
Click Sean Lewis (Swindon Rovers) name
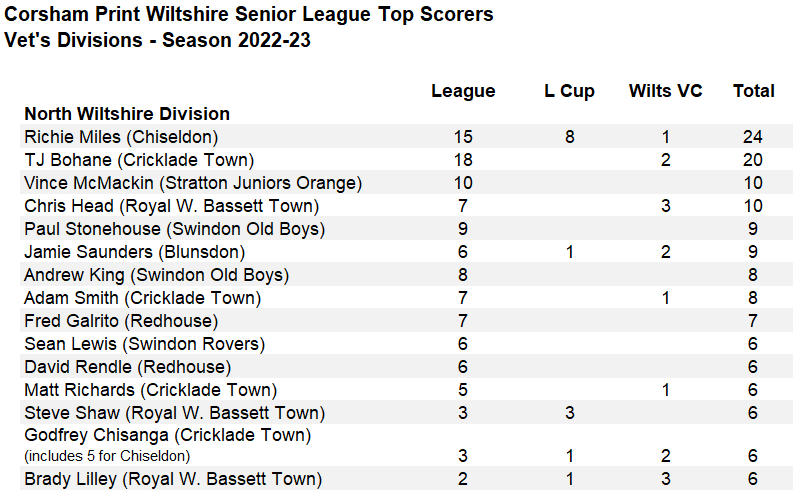point(145,344)
